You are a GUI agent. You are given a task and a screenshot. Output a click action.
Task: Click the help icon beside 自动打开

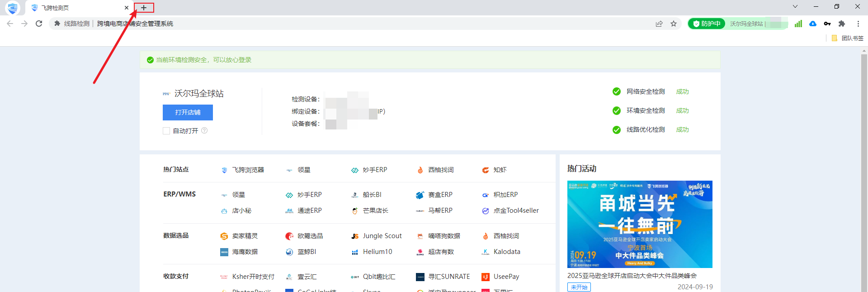coord(204,131)
